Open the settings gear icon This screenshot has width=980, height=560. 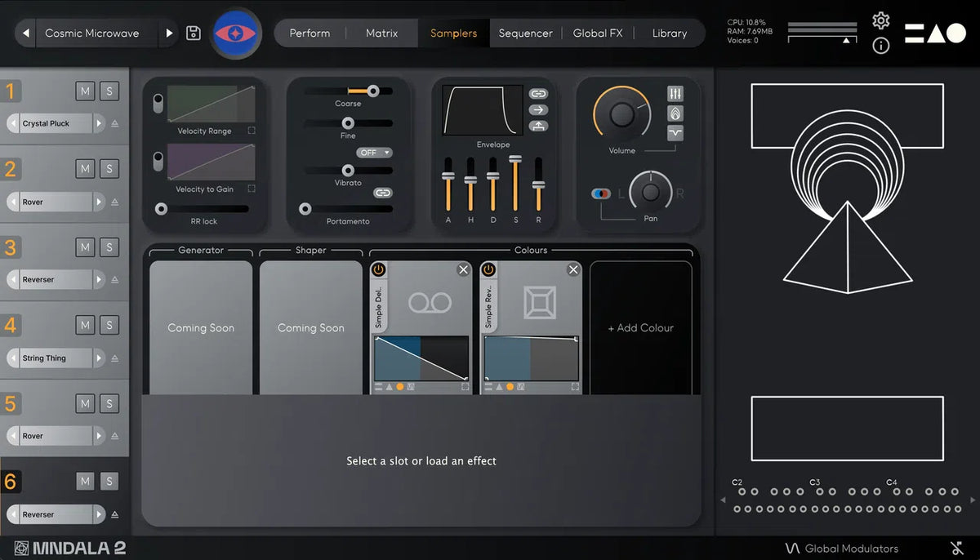pos(880,20)
